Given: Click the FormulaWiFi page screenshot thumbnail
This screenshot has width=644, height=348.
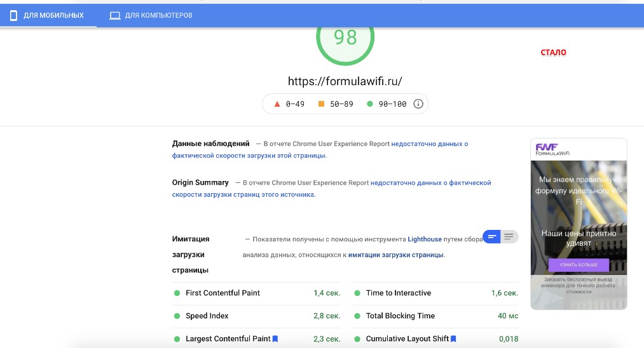Looking at the screenshot, I should pos(579,224).
